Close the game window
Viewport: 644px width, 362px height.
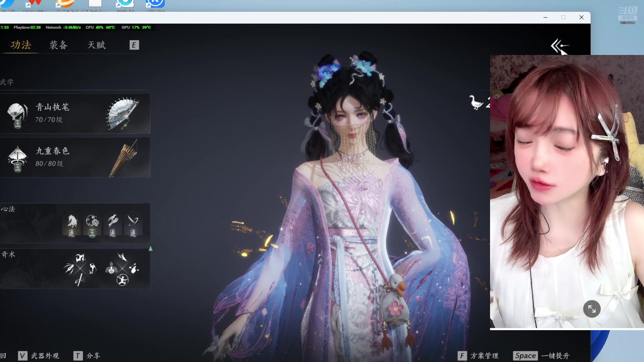581,17
